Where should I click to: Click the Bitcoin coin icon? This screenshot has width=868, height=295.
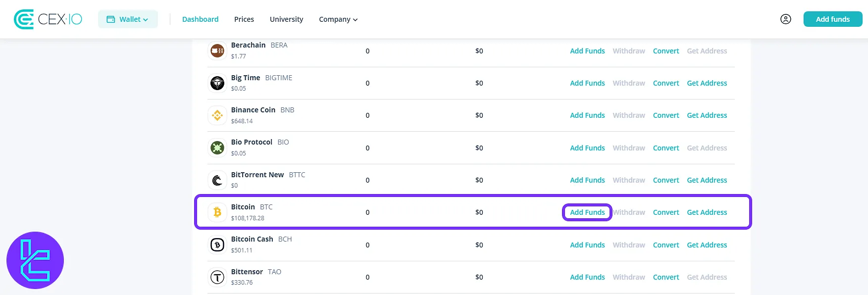[217, 212]
